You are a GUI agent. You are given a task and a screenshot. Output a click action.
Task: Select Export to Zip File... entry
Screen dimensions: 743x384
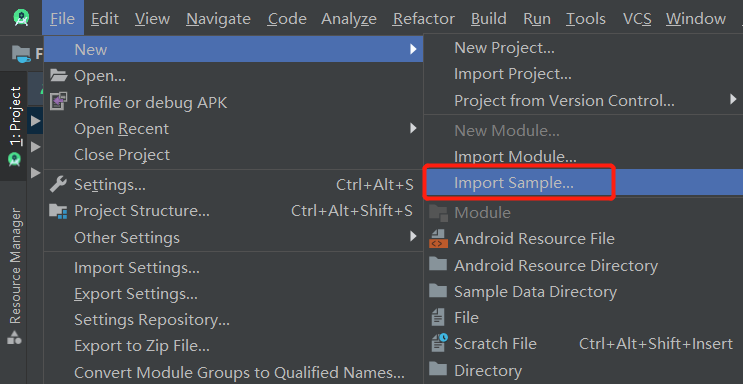click(142, 346)
